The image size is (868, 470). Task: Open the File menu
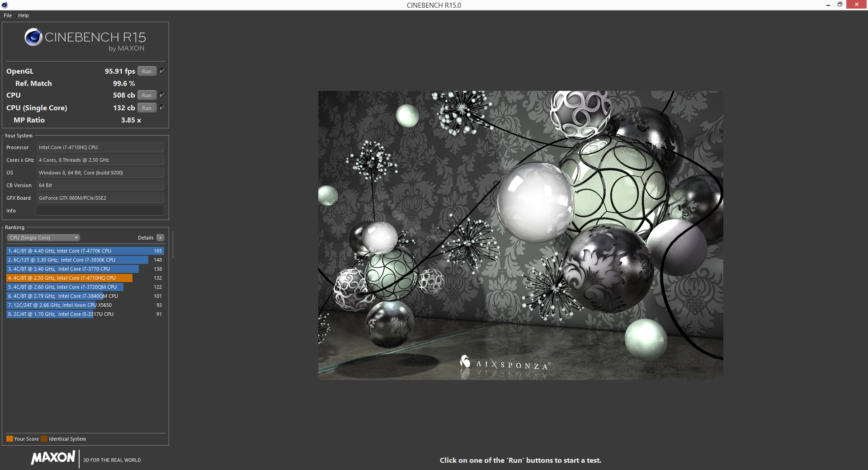click(x=8, y=15)
